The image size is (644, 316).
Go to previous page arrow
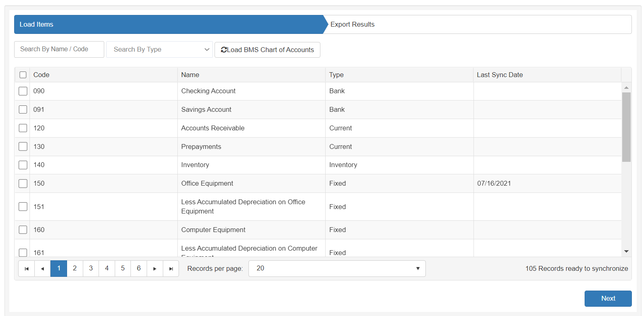pyautogui.click(x=42, y=269)
